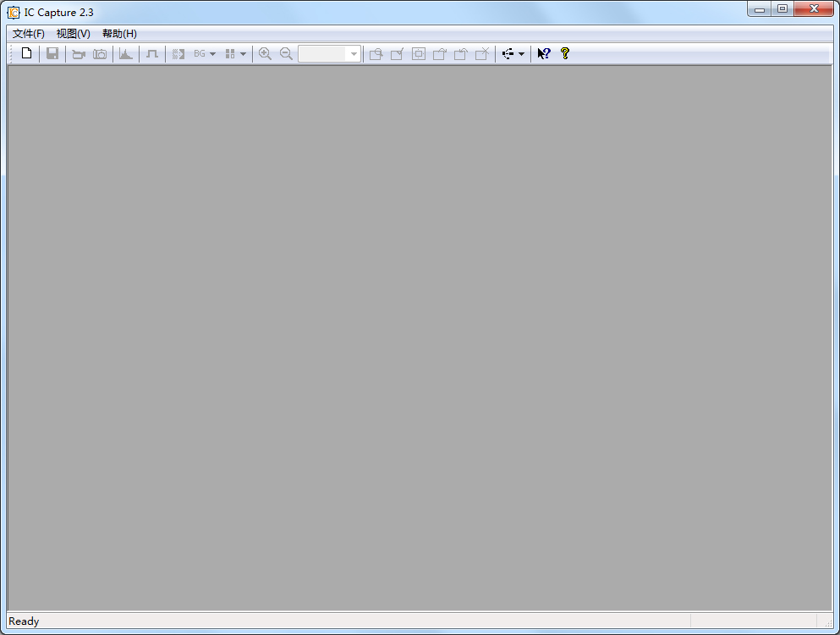Click the Save floppy disk icon
Image resolution: width=840 pixels, height=635 pixels.
[x=52, y=53]
